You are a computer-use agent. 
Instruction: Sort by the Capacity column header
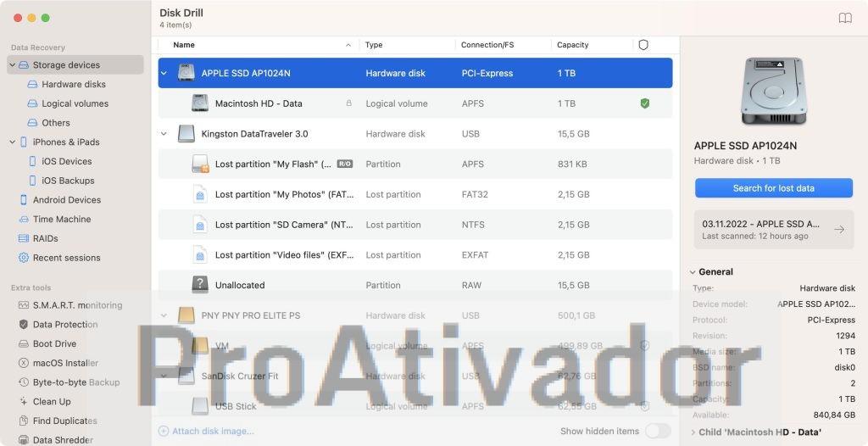pyautogui.click(x=572, y=45)
